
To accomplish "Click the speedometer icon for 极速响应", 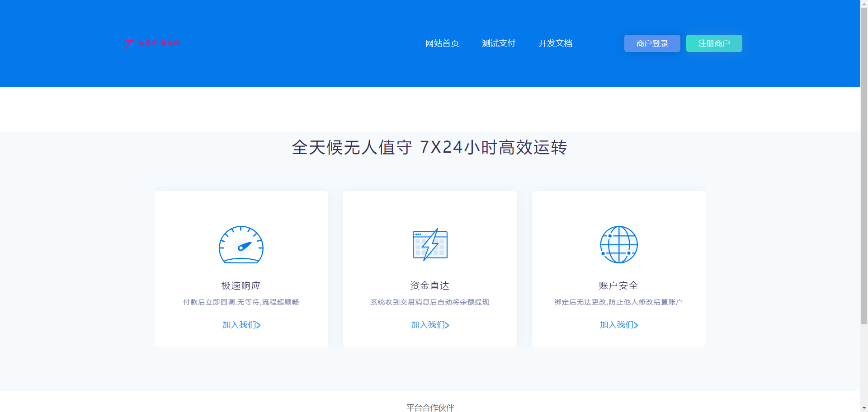I will (x=241, y=245).
